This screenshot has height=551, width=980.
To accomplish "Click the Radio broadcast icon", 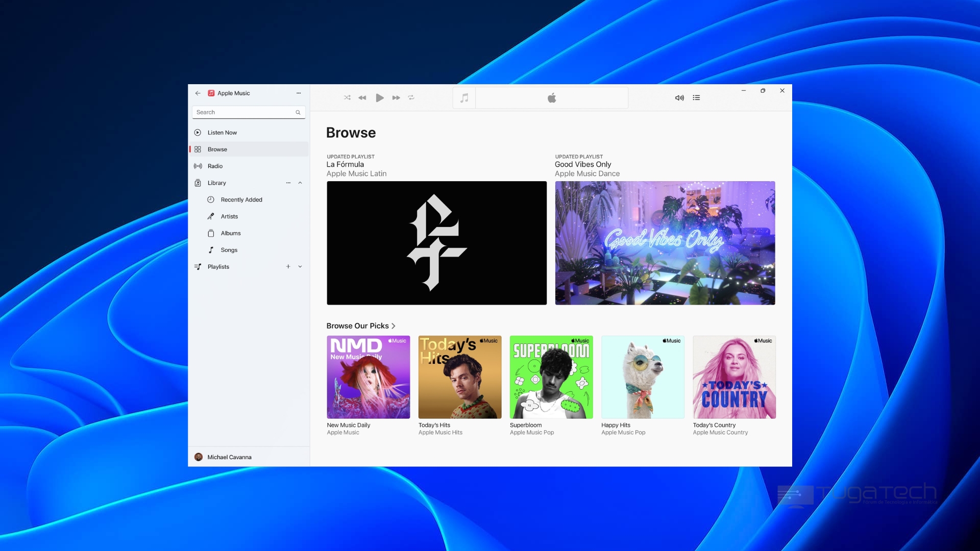I will pos(198,166).
